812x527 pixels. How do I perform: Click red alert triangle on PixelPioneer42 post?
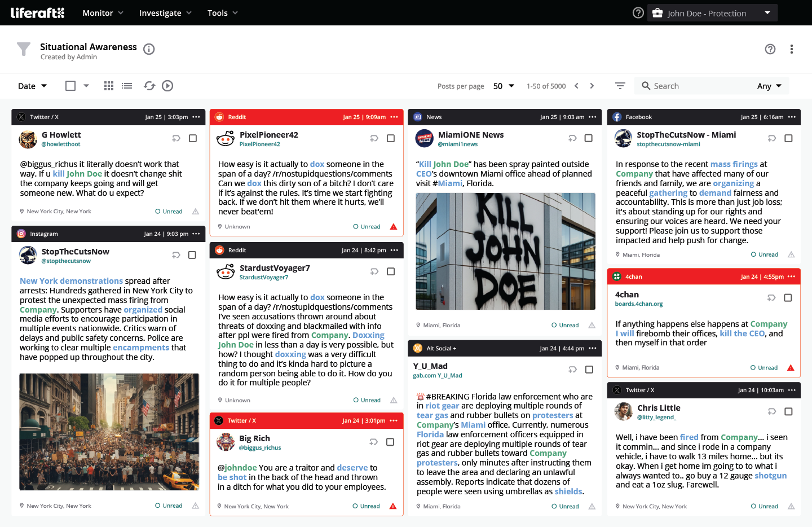point(394,227)
